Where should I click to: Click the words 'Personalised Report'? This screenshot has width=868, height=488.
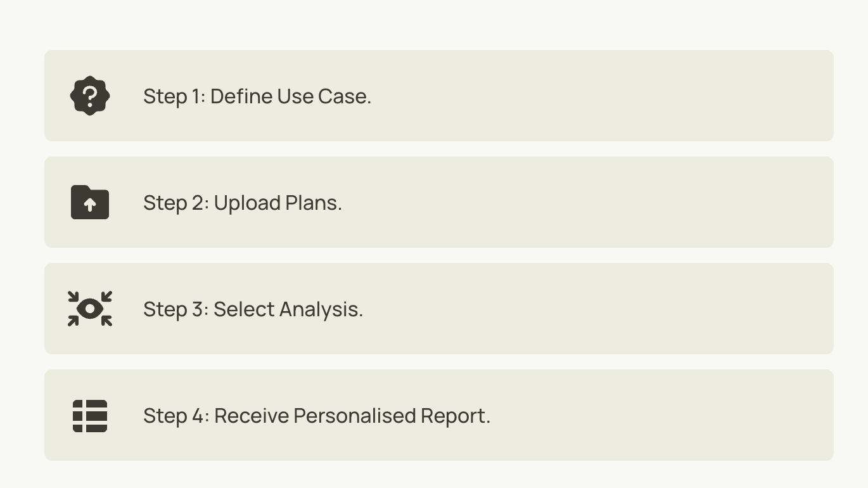pos(392,416)
